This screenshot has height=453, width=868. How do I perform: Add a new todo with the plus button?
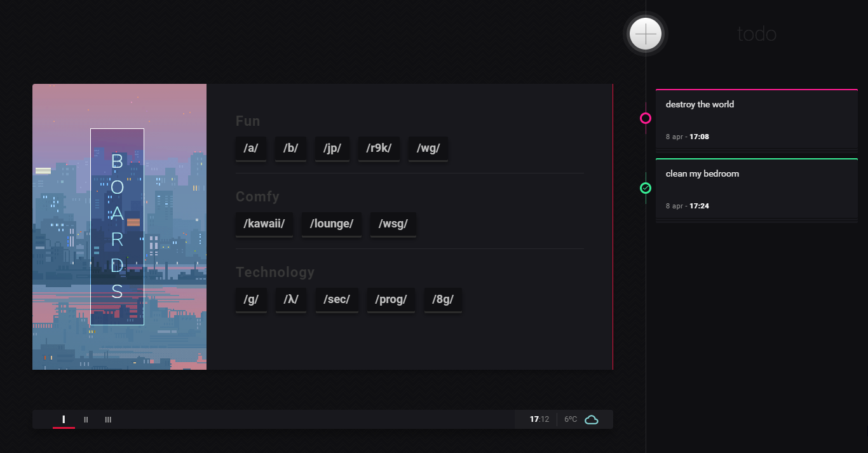(646, 34)
